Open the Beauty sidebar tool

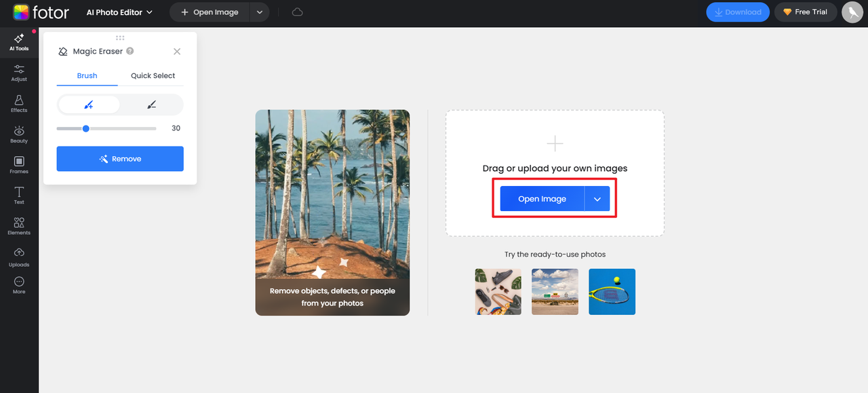coord(19,134)
